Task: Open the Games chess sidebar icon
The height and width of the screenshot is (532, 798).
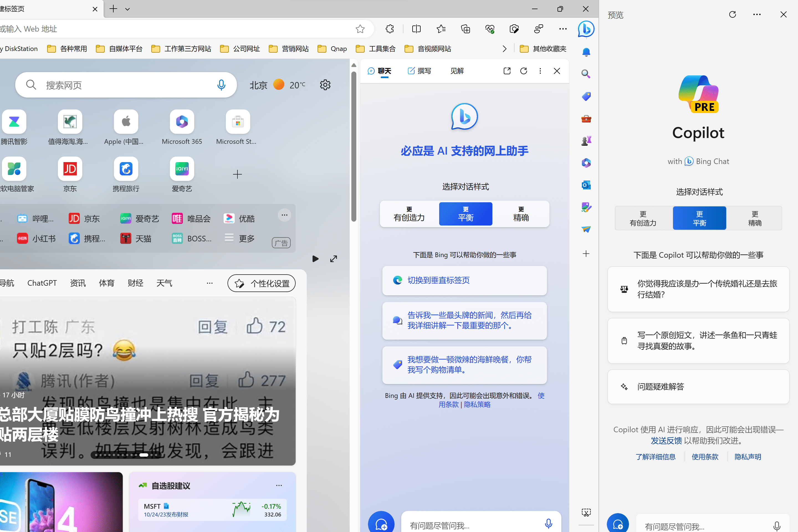Action: coord(586,140)
